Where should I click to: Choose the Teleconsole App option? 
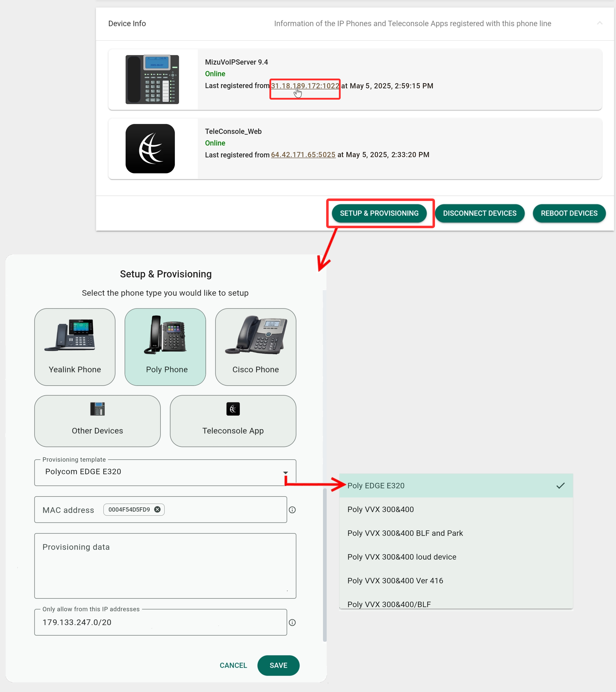[x=233, y=421]
